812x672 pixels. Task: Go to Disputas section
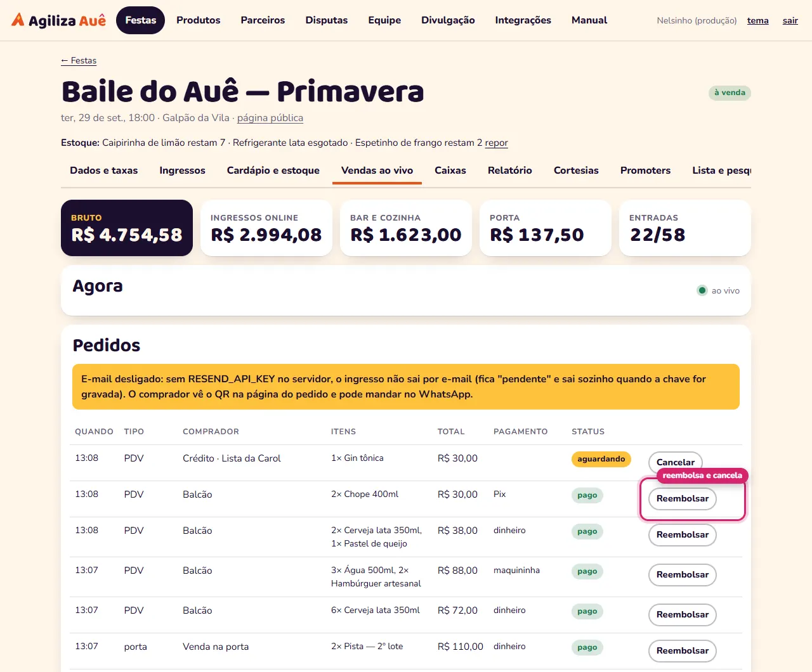point(326,20)
